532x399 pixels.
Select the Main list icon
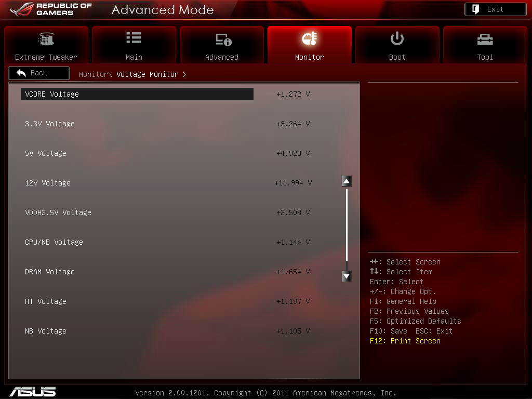pyautogui.click(x=134, y=37)
